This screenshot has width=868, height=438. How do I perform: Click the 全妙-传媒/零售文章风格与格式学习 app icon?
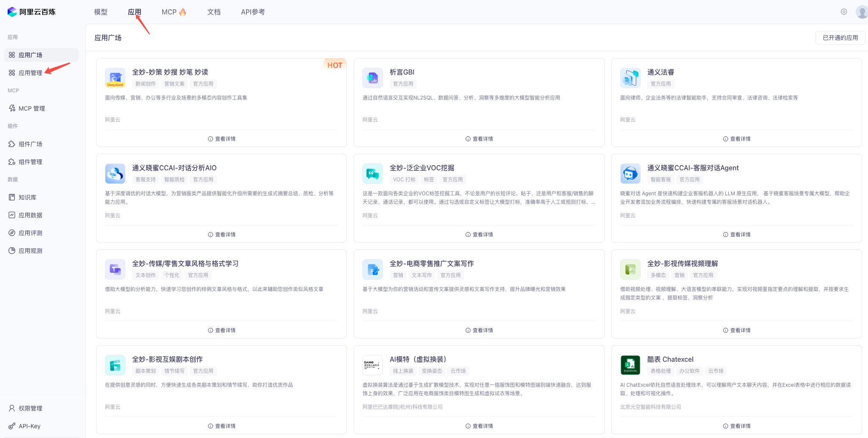(115, 269)
